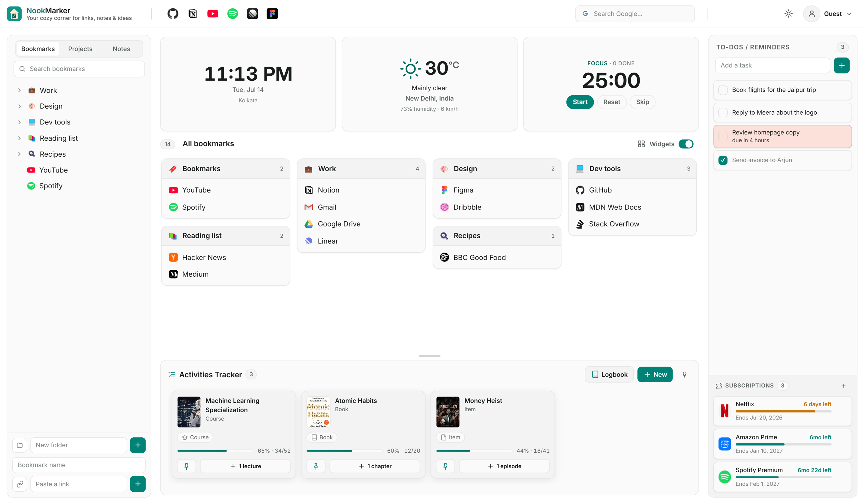Pin the Atomic Habits activity

pos(316,466)
